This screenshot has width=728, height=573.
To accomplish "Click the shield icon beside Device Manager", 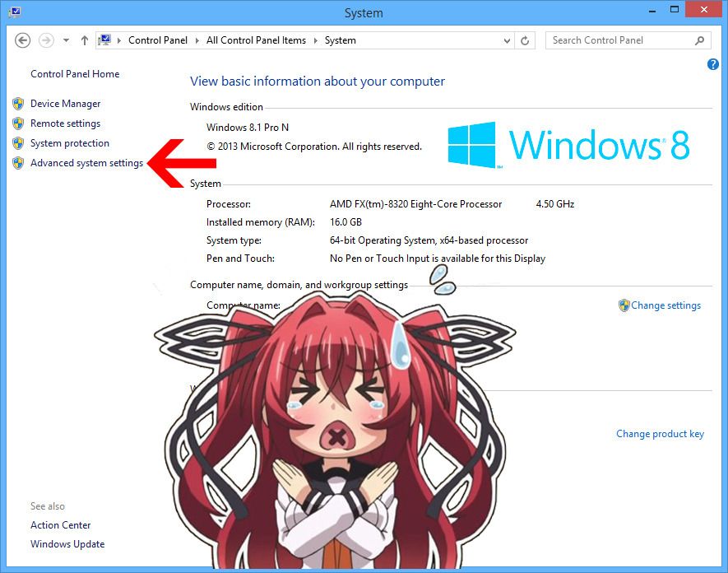I will 18,104.
